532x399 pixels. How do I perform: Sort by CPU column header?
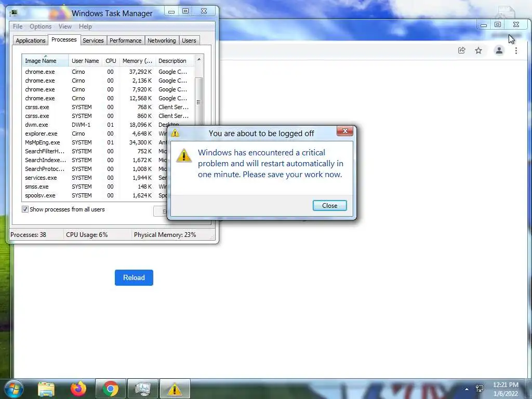click(x=111, y=61)
